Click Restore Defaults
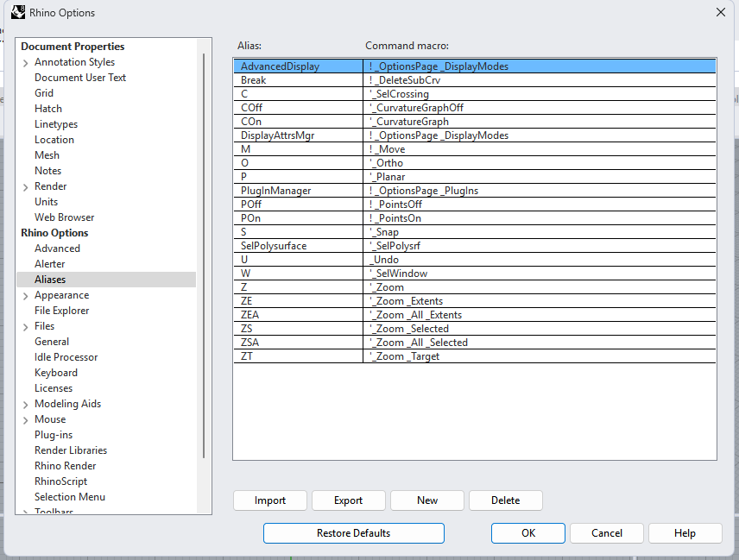Viewport: 739px width, 560px height. (x=353, y=533)
